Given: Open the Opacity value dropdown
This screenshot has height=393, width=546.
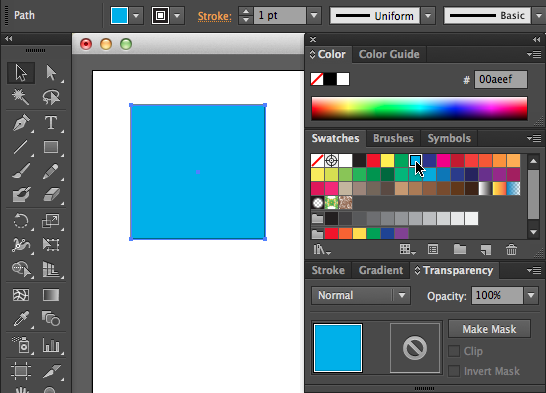Looking at the screenshot, I should [x=531, y=296].
